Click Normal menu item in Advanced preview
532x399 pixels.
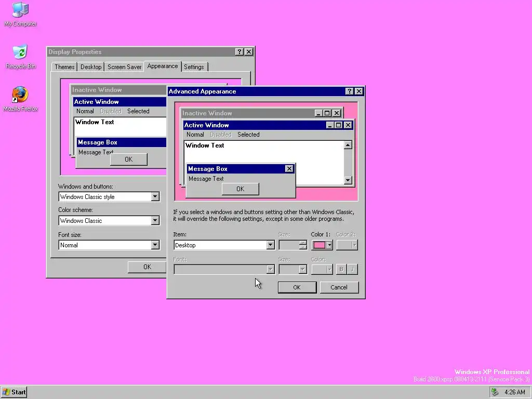(195, 135)
